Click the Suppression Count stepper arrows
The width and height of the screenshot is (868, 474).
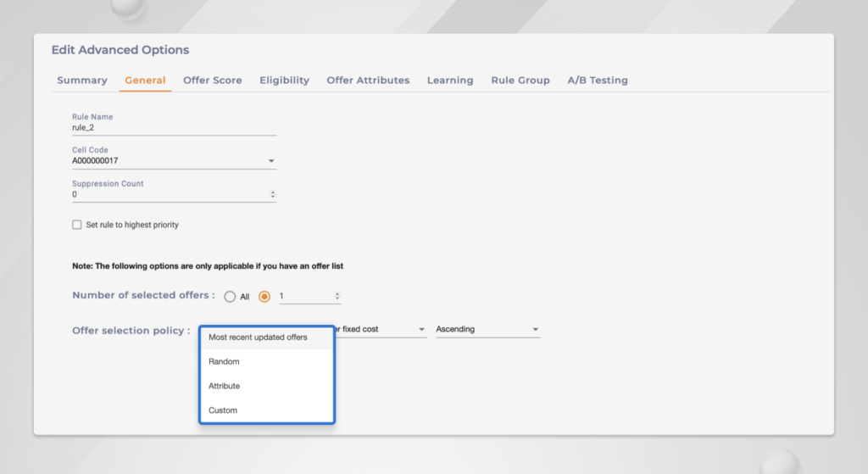(272, 194)
